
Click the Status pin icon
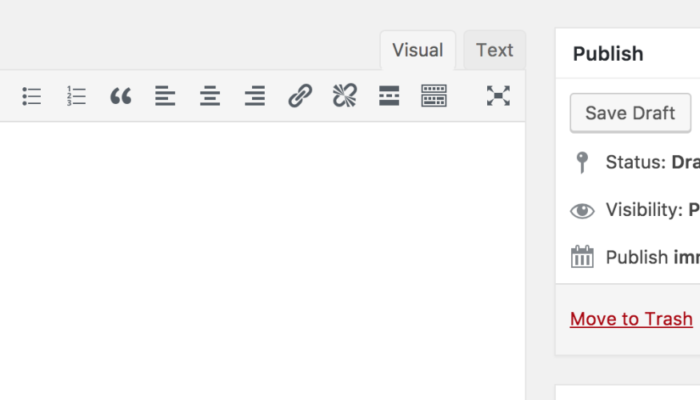click(582, 163)
